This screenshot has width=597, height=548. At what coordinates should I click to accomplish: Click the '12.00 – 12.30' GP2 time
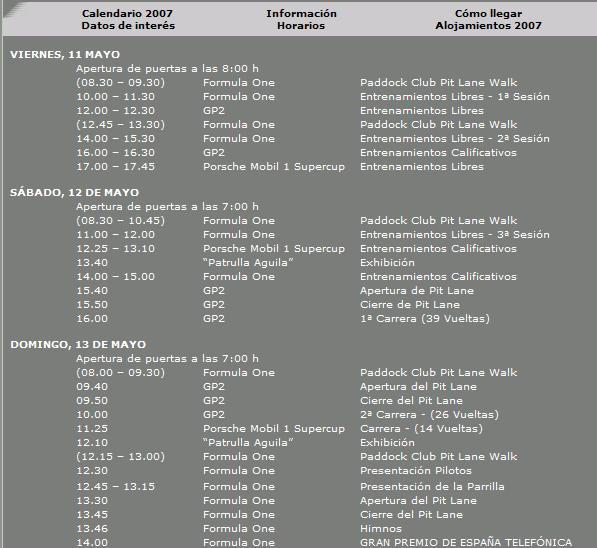pyautogui.click(x=116, y=110)
